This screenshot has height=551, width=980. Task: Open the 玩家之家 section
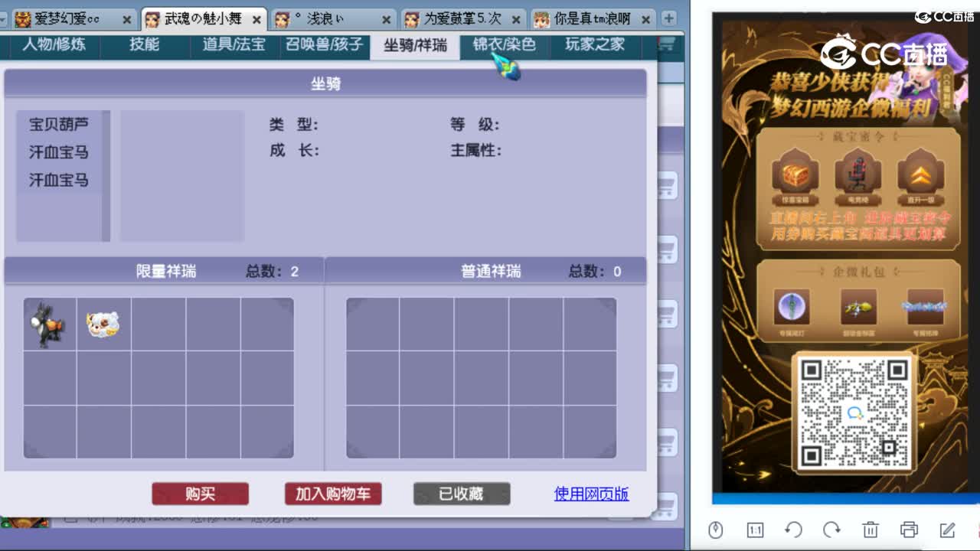[x=595, y=44]
